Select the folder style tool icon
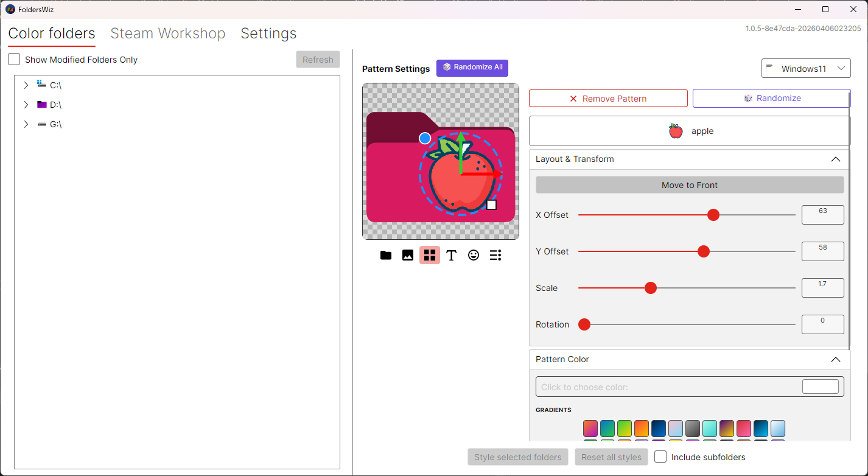This screenshot has height=476, width=868. click(x=385, y=255)
